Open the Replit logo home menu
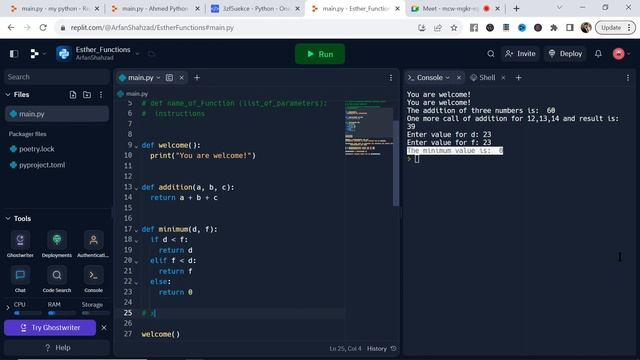Viewport: 640px width, 360px height. point(35,54)
